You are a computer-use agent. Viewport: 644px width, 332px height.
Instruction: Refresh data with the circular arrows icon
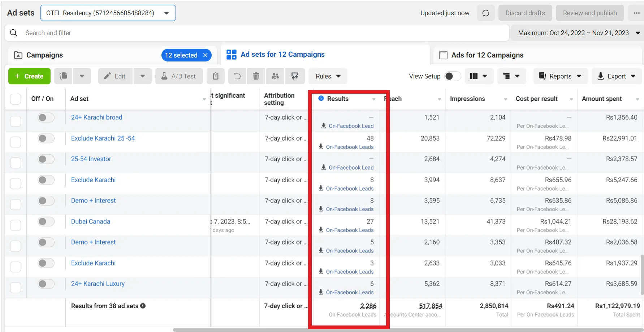(x=486, y=13)
